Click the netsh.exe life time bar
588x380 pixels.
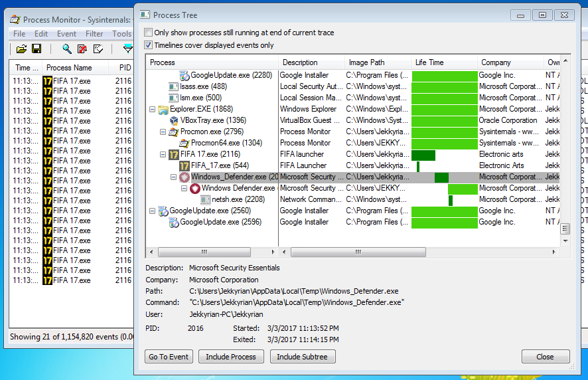click(x=451, y=200)
